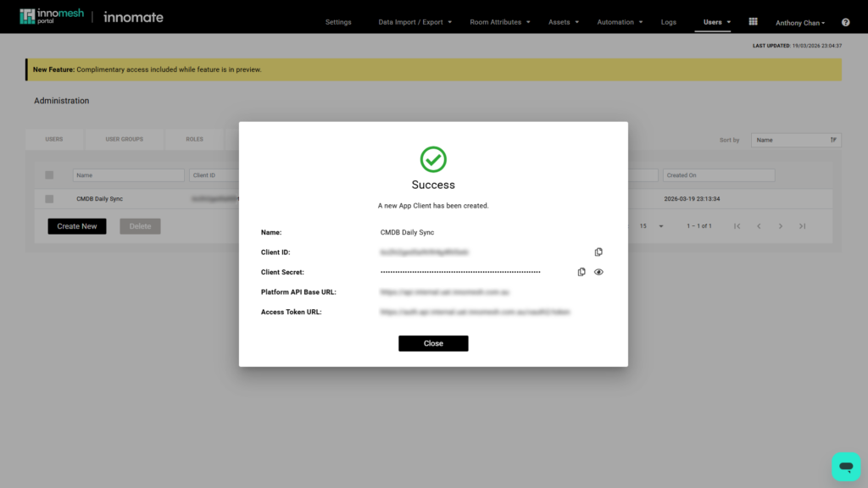Toggle the select-all header checkbox

pyautogui.click(x=49, y=175)
